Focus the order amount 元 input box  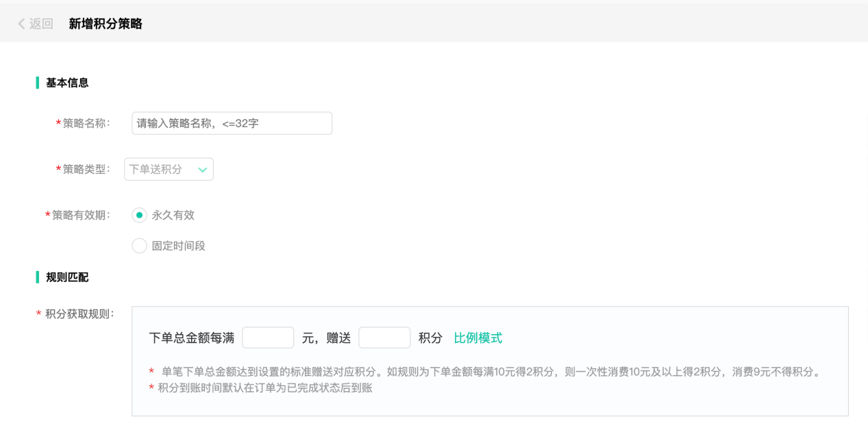point(268,337)
